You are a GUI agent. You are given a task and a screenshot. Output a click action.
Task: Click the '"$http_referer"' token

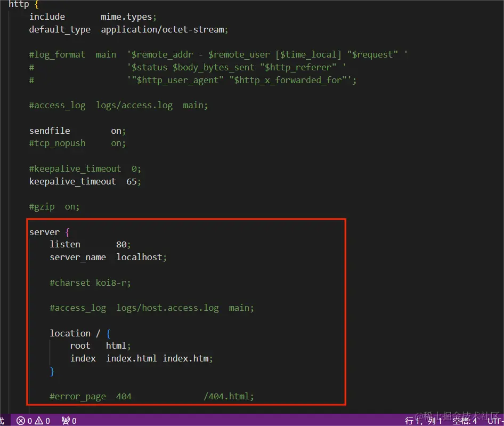pyautogui.click(x=298, y=67)
